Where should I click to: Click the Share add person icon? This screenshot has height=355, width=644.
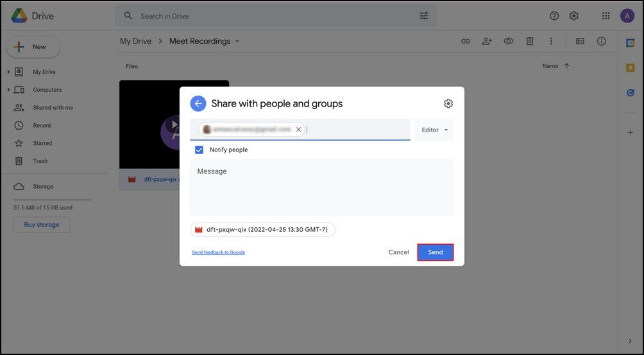[x=487, y=41]
